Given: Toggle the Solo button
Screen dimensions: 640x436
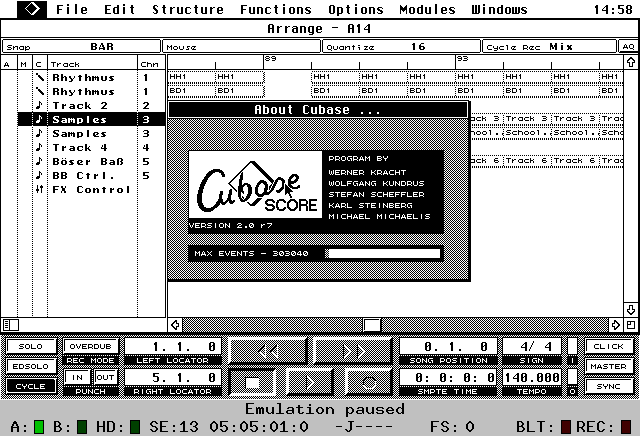Looking at the screenshot, I should pyautogui.click(x=31, y=346).
